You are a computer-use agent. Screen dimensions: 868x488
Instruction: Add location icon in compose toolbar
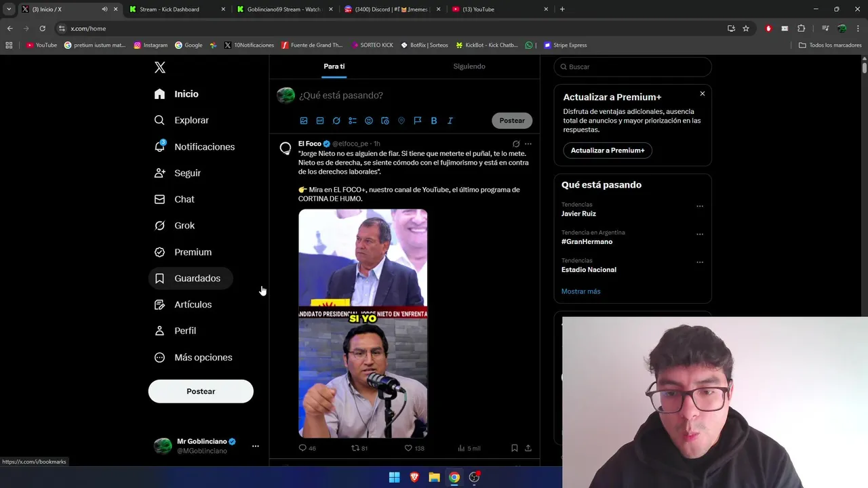click(401, 121)
